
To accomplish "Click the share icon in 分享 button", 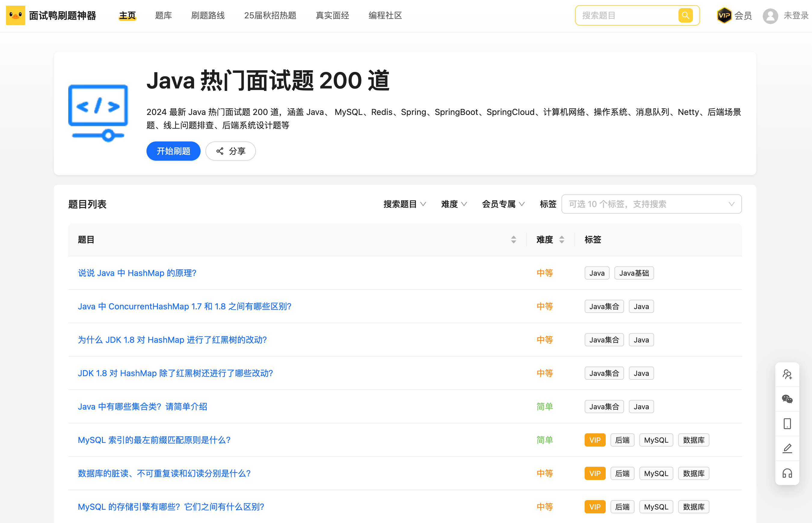I will 220,151.
